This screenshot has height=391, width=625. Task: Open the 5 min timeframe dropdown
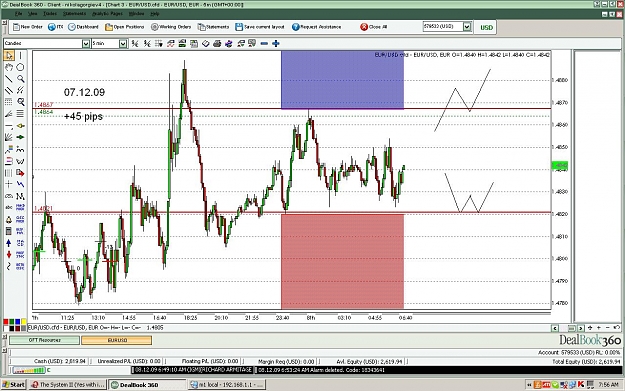[x=123, y=43]
